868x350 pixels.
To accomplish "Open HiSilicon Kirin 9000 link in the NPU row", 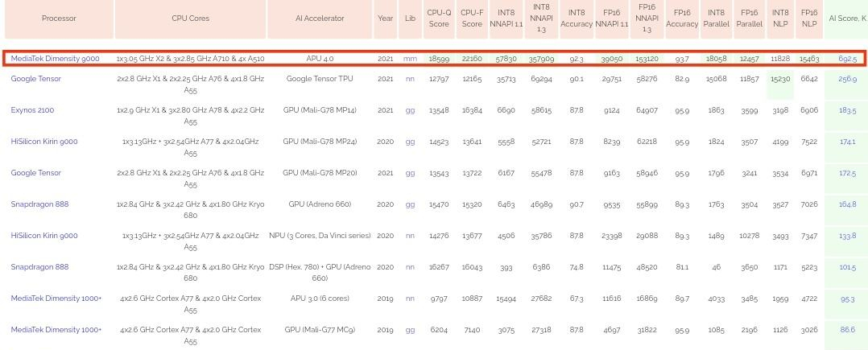I will (43, 236).
